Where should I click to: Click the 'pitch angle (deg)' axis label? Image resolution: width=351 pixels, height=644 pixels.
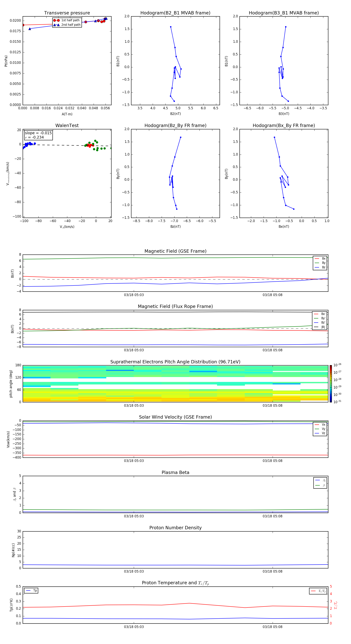coord(11,384)
